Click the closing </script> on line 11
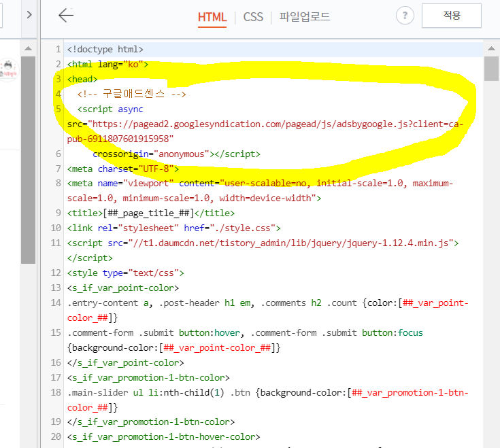500x448 pixels. pyautogui.click(x=90, y=258)
